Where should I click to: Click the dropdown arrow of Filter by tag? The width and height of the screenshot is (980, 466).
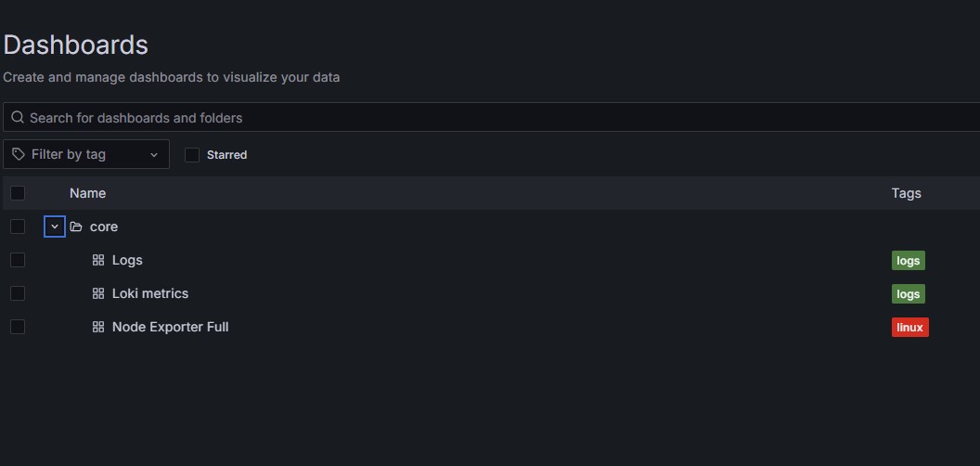(154, 155)
